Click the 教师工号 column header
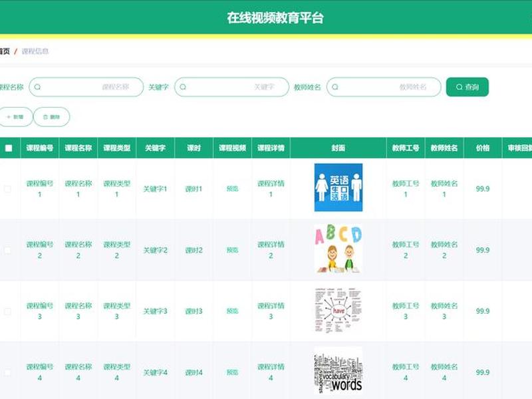This screenshot has width=532, height=399. pyautogui.click(x=406, y=148)
